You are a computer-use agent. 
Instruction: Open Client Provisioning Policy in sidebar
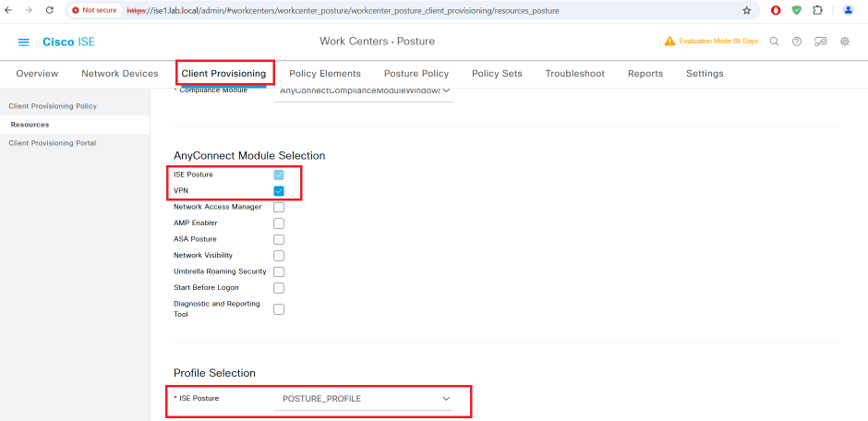coord(53,106)
